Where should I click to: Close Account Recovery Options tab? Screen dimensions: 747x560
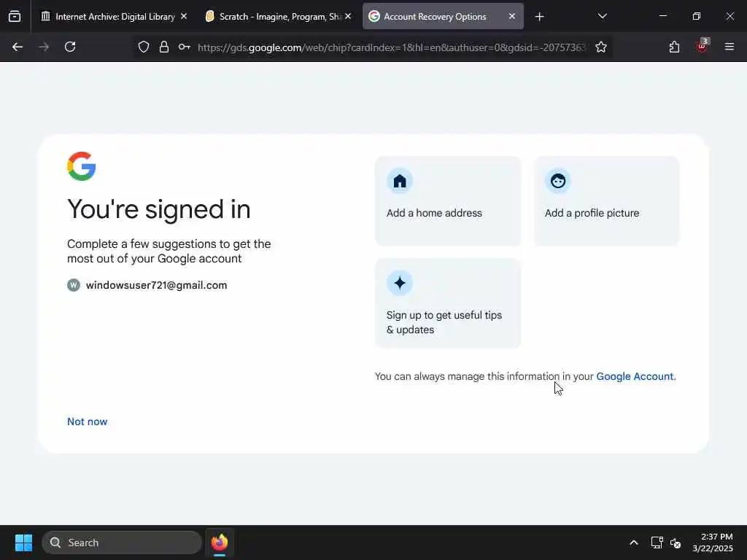pyautogui.click(x=511, y=16)
